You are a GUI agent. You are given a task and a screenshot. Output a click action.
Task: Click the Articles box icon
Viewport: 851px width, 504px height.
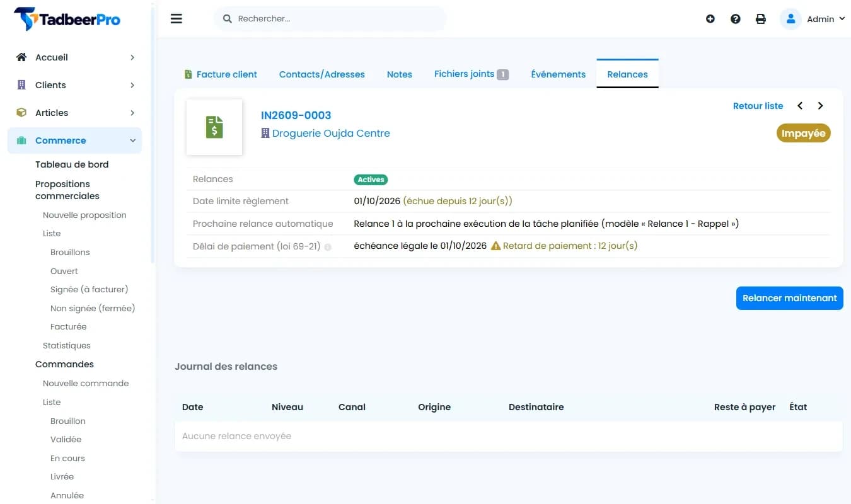click(21, 113)
